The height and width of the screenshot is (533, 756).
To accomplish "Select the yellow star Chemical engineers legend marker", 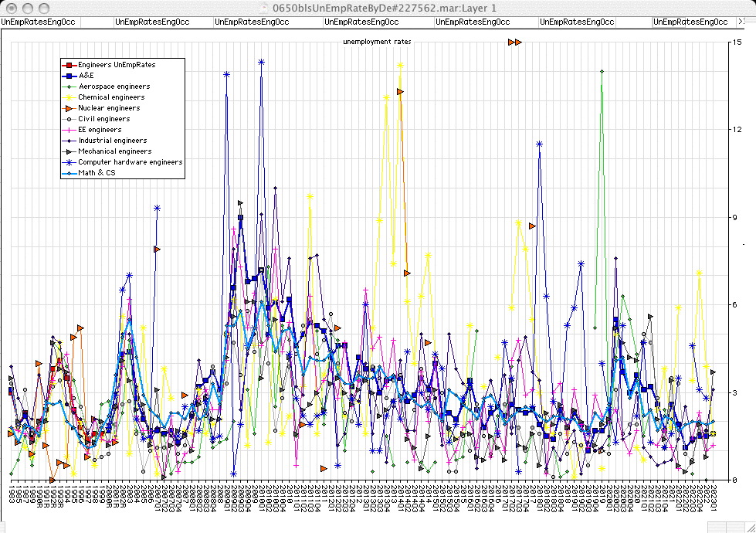I will 69,97.
